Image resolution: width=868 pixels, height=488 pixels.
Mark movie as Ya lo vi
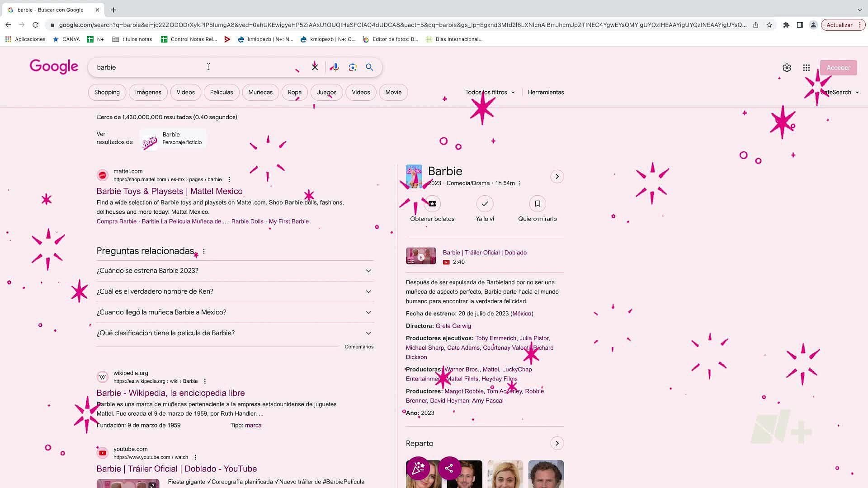(x=485, y=204)
